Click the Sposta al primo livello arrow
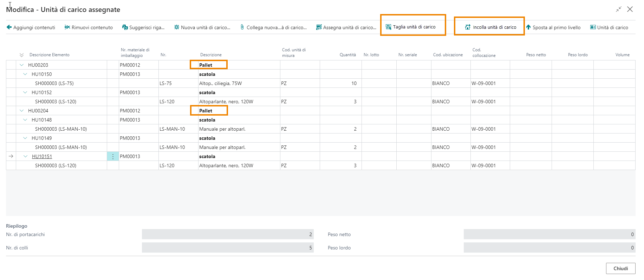Viewport: 644px width, 280px height. pyautogui.click(x=528, y=27)
